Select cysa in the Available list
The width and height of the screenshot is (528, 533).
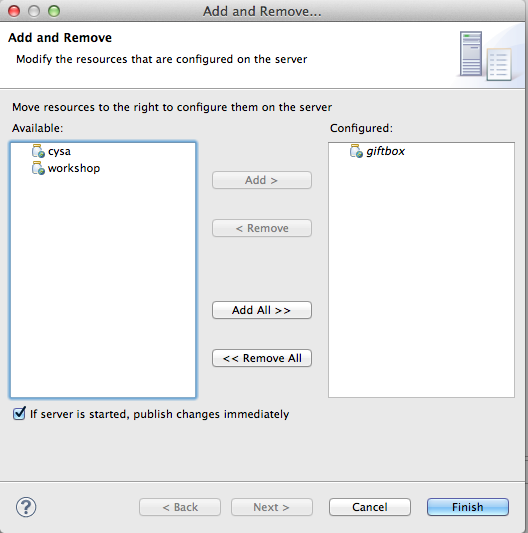tap(59, 151)
